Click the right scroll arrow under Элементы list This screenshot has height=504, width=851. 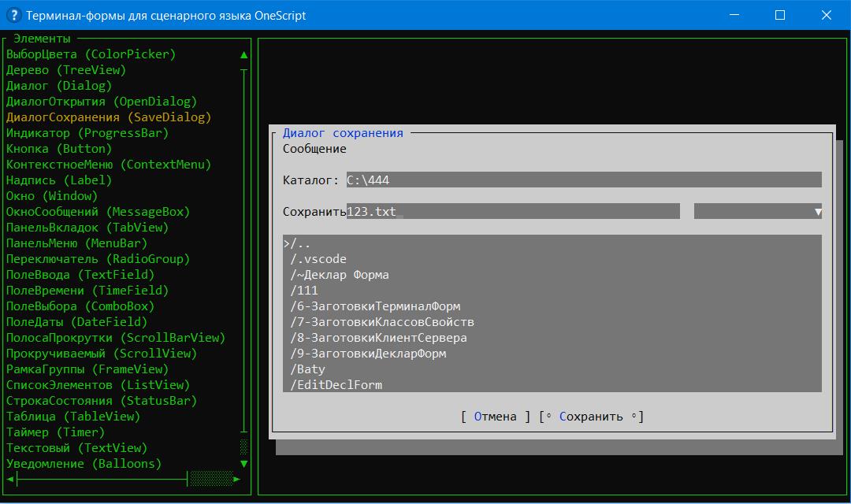pyautogui.click(x=237, y=479)
